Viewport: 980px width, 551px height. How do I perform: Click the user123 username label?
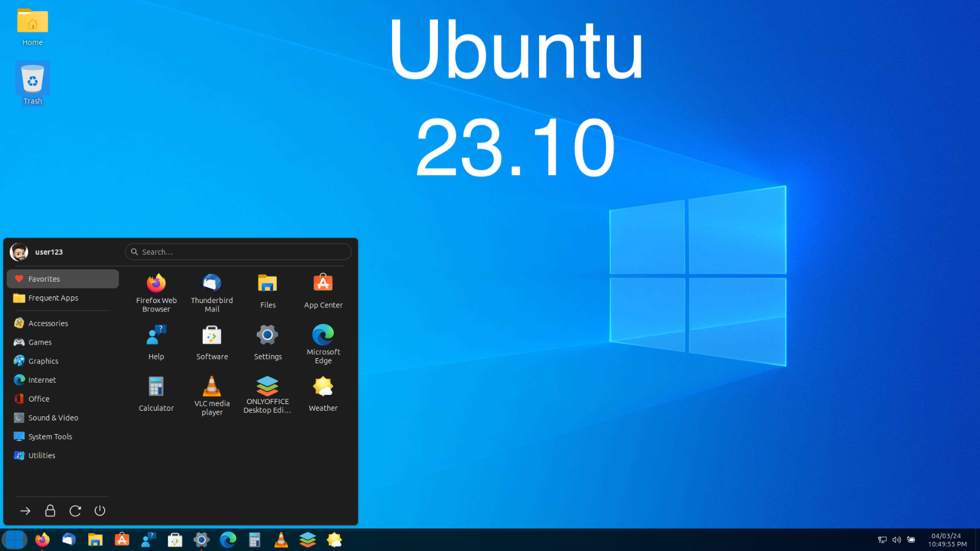click(49, 252)
